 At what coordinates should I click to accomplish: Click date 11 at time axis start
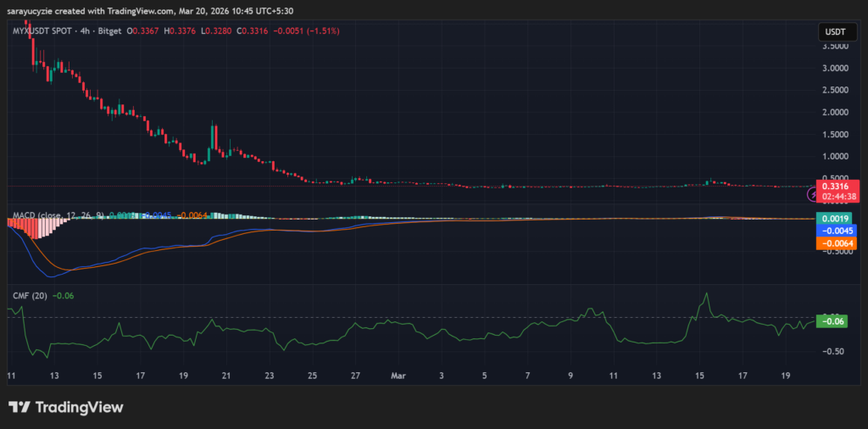click(x=11, y=374)
